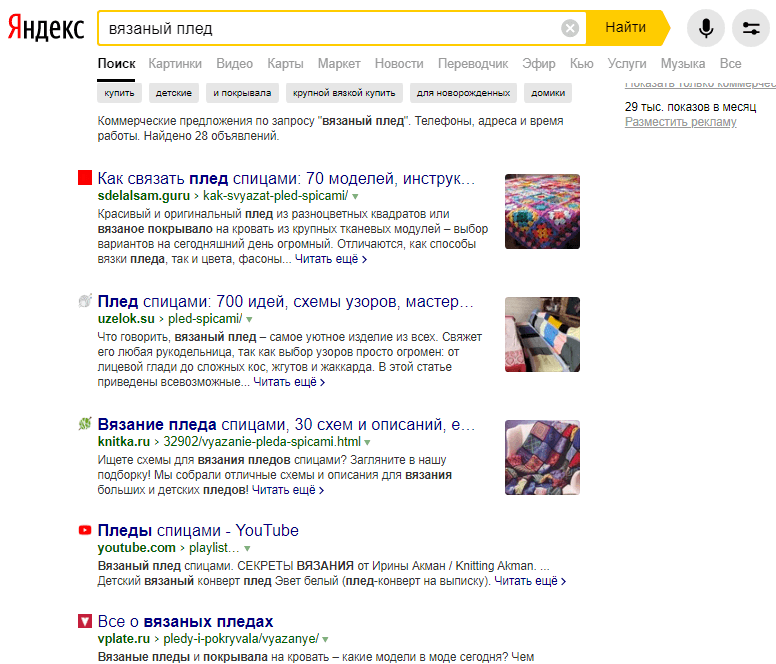Expand dropdown arrow next to uzelok.su URL
Screen dimensions: 776x664
coord(248,320)
